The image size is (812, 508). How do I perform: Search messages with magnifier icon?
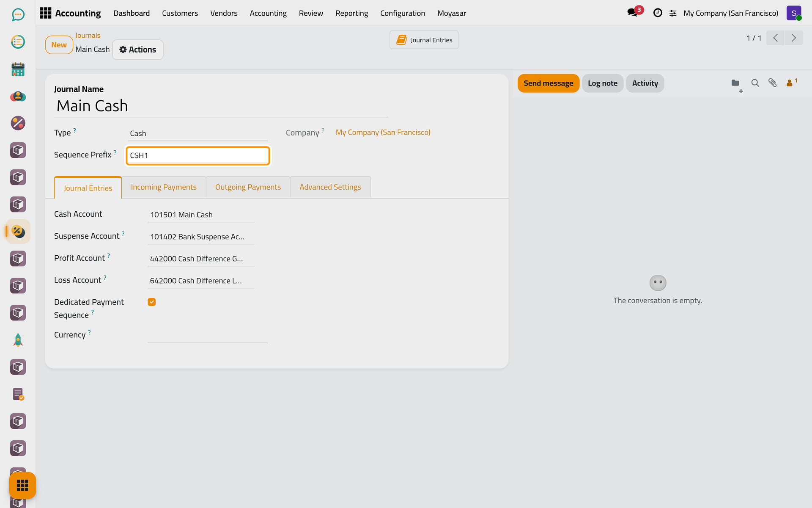point(755,83)
